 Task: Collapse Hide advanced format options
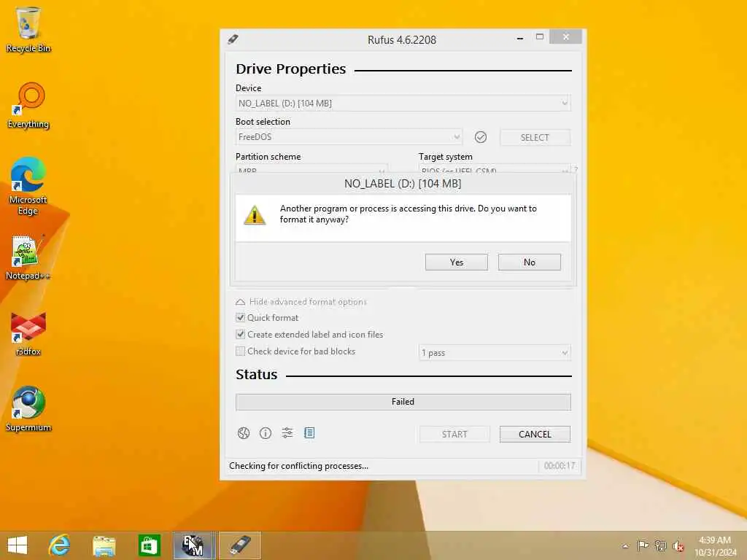click(x=301, y=302)
